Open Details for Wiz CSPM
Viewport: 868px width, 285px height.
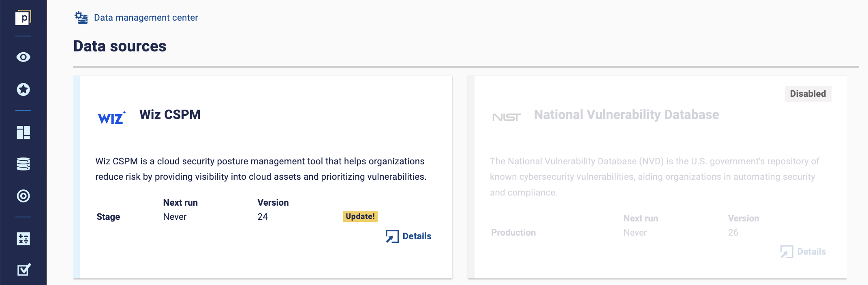[408, 236]
